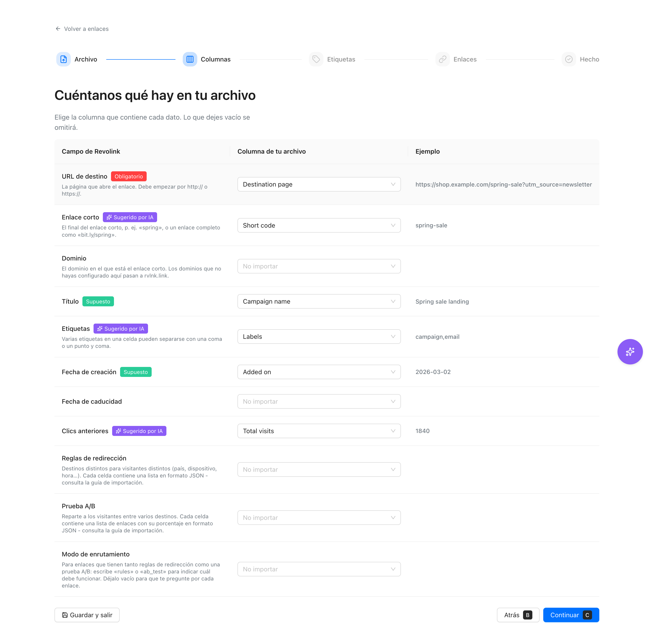
Task: Click the Columnas step icon
Action: tap(190, 59)
